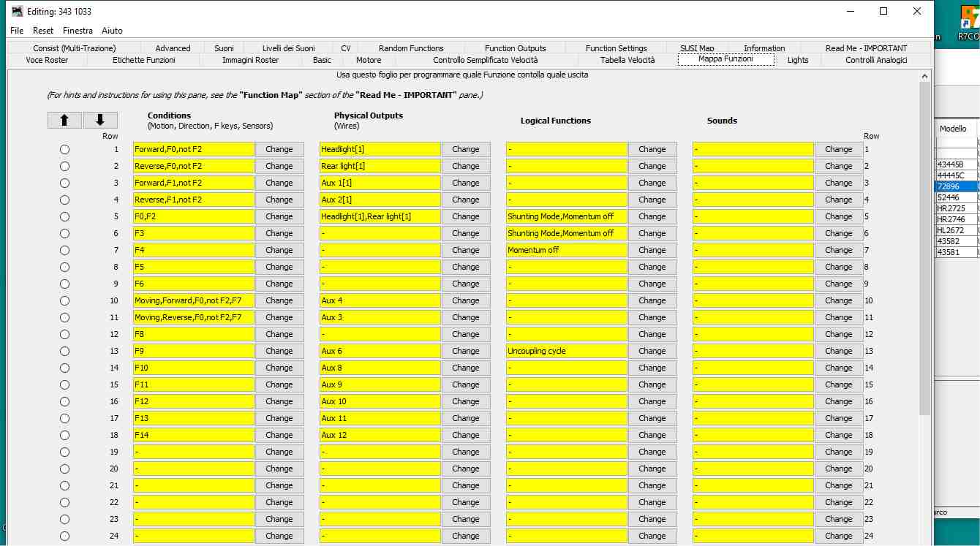
Task: Open the File menu
Action: pos(17,31)
